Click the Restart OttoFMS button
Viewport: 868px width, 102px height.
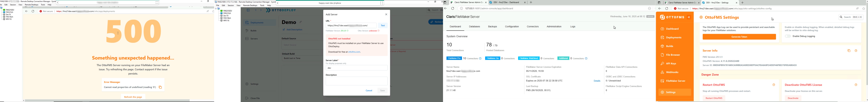[714, 98]
